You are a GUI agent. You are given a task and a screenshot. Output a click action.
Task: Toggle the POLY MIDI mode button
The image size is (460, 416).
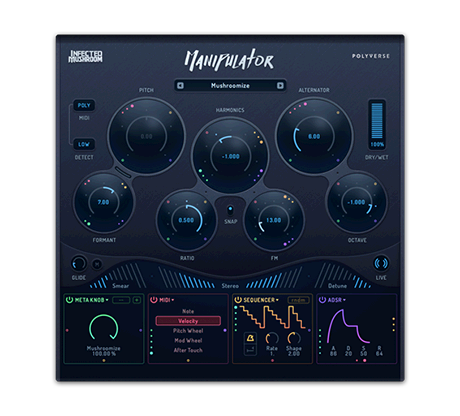(84, 105)
